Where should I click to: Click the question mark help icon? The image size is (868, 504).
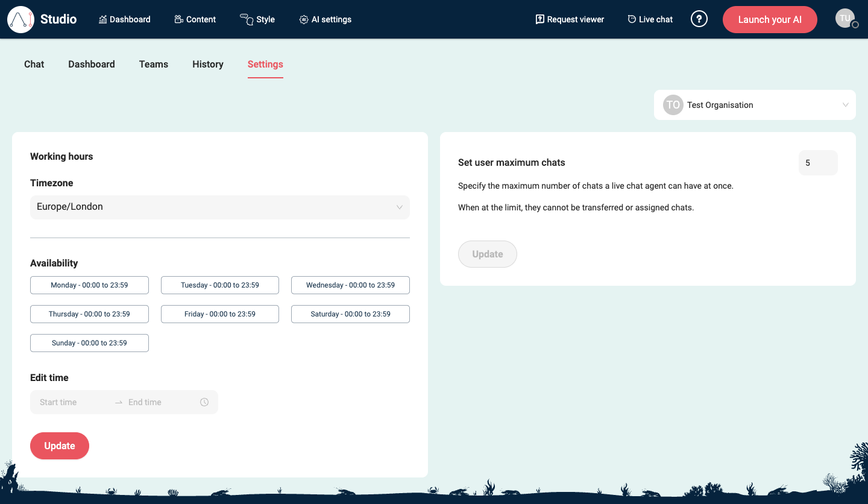tap(699, 19)
